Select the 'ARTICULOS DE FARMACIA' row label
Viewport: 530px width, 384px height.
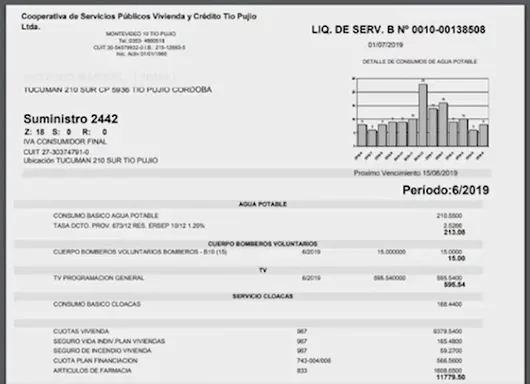[x=92, y=370]
